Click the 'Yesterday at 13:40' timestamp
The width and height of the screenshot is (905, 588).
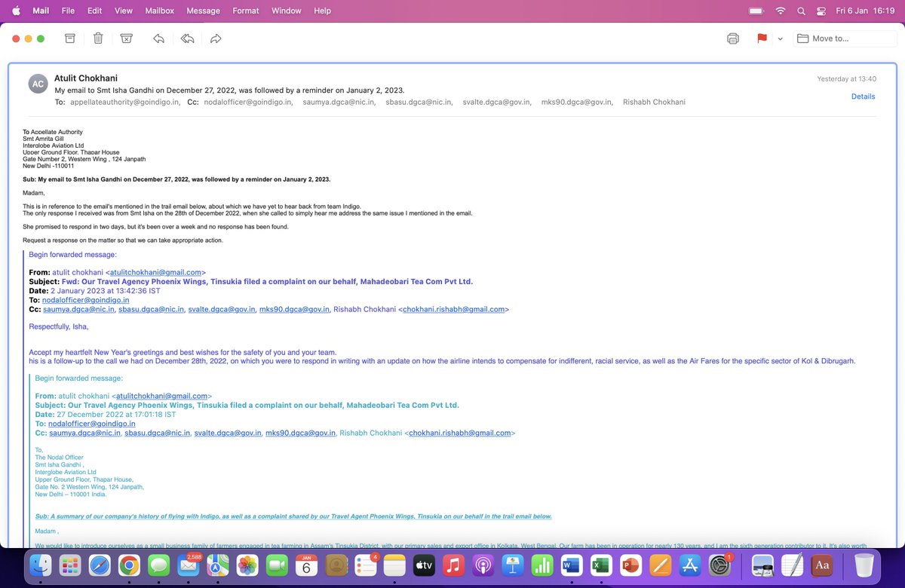[x=846, y=78]
